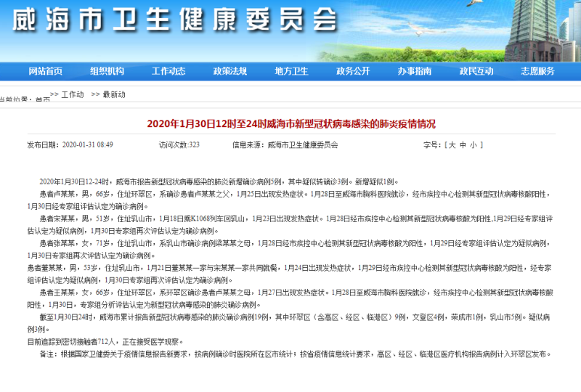Open the 组织机构 nav item
581x392 pixels.
(x=107, y=71)
